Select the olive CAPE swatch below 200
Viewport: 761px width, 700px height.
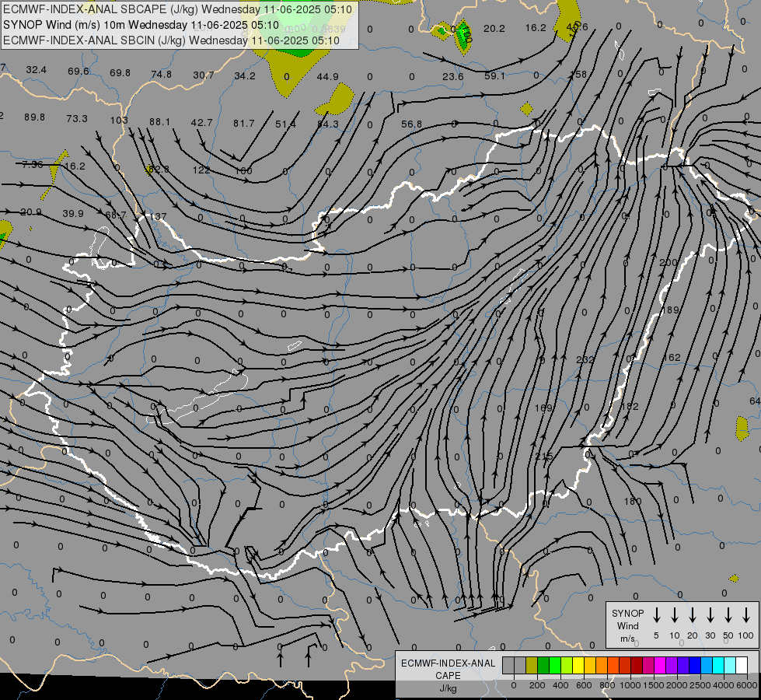pos(532,665)
